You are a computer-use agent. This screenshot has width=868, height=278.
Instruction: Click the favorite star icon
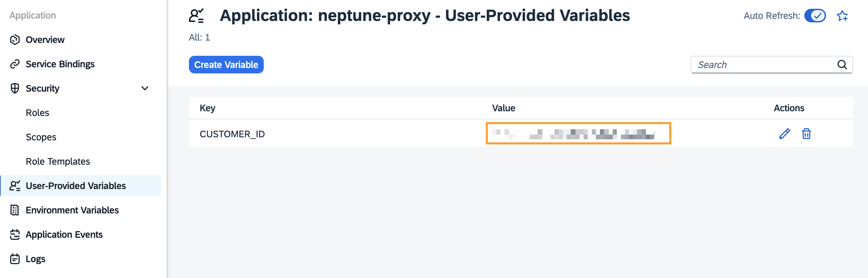click(x=842, y=16)
